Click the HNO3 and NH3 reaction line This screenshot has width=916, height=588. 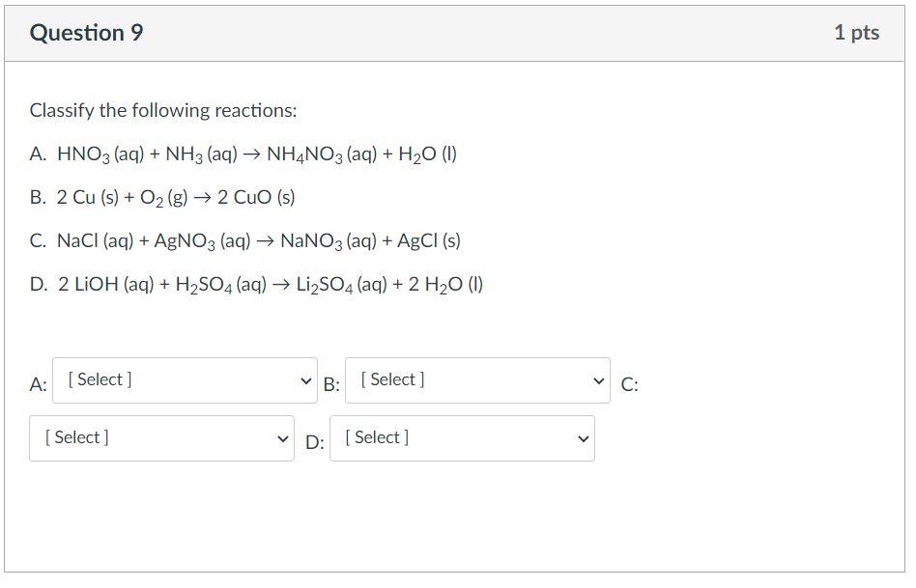[243, 154]
